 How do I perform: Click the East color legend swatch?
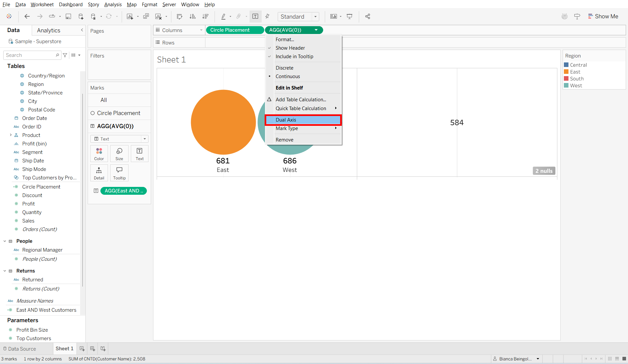(x=566, y=72)
